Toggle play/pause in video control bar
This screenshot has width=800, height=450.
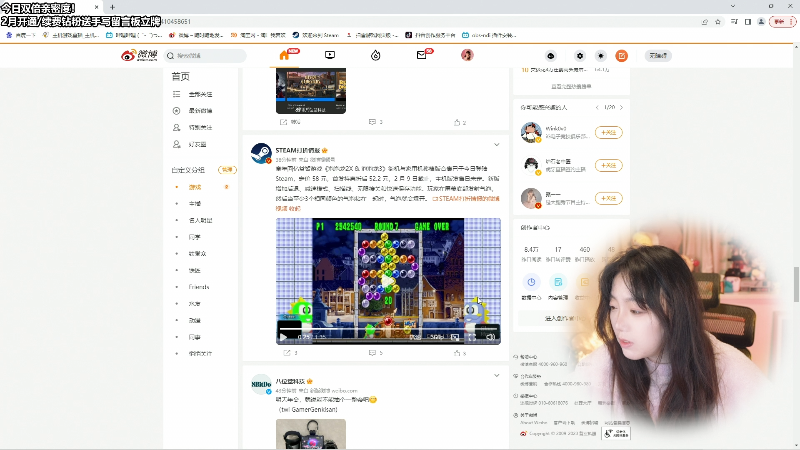click(x=284, y=337)
